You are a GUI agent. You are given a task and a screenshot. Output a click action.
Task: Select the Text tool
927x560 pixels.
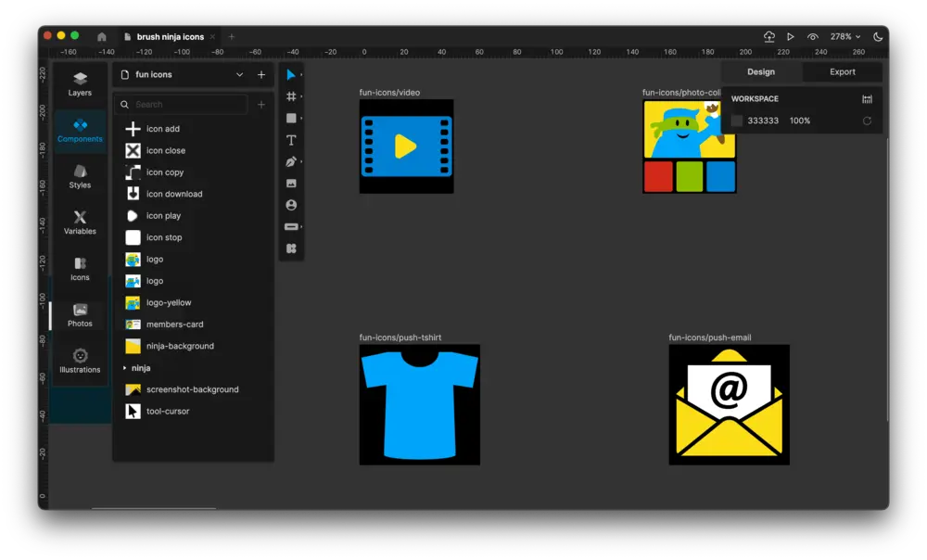pos(291,139)
